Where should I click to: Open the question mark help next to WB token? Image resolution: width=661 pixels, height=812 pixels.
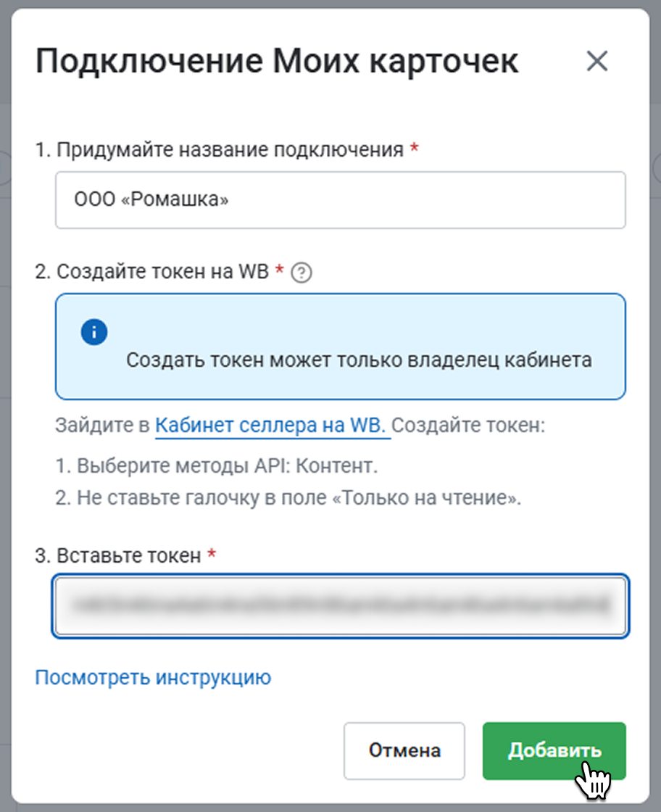click(x=302, y=273)
